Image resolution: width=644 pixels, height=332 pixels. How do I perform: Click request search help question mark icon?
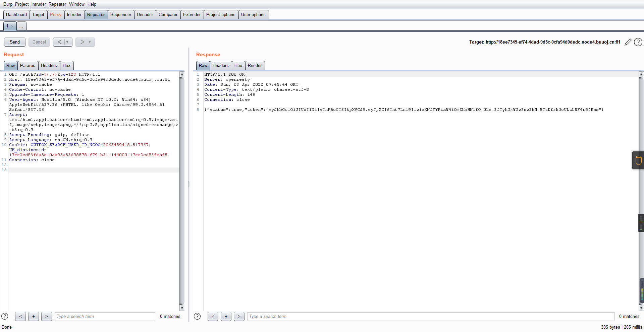coord(5,316)
